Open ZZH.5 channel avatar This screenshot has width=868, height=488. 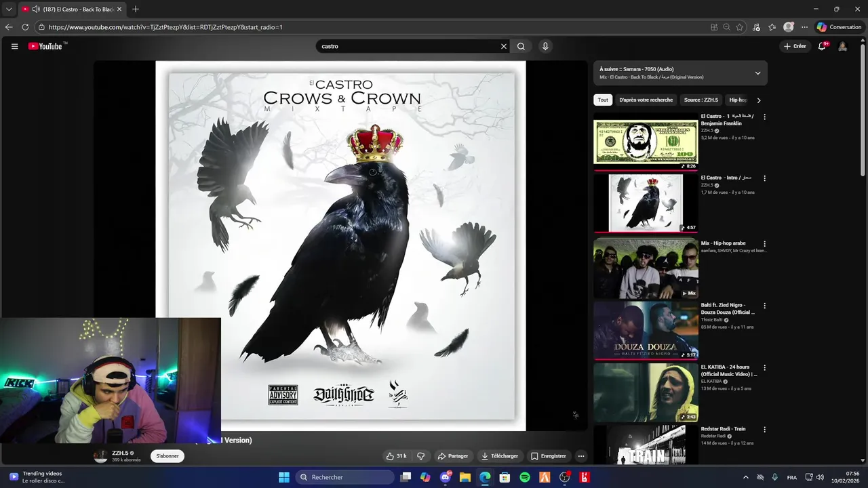click(x=100, y=456)
